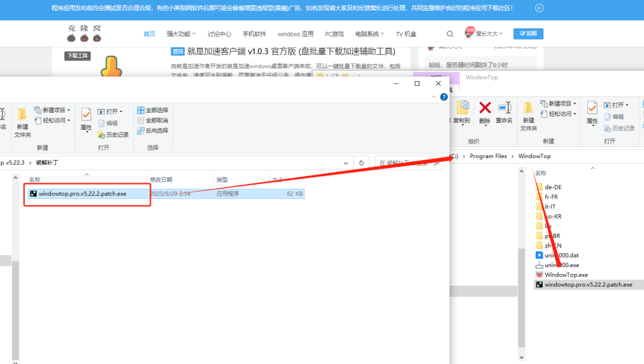The image size is (644, 364).
Task: Sort by 修改日期 column header
Action: tap(161, 179)
